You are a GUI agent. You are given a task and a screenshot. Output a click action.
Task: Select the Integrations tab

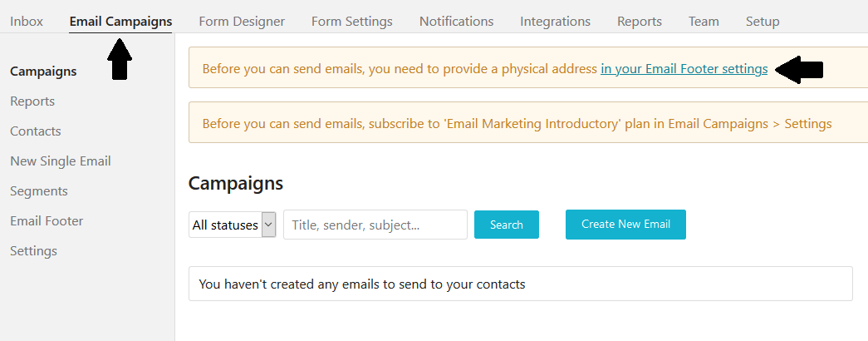pos(555,22)
